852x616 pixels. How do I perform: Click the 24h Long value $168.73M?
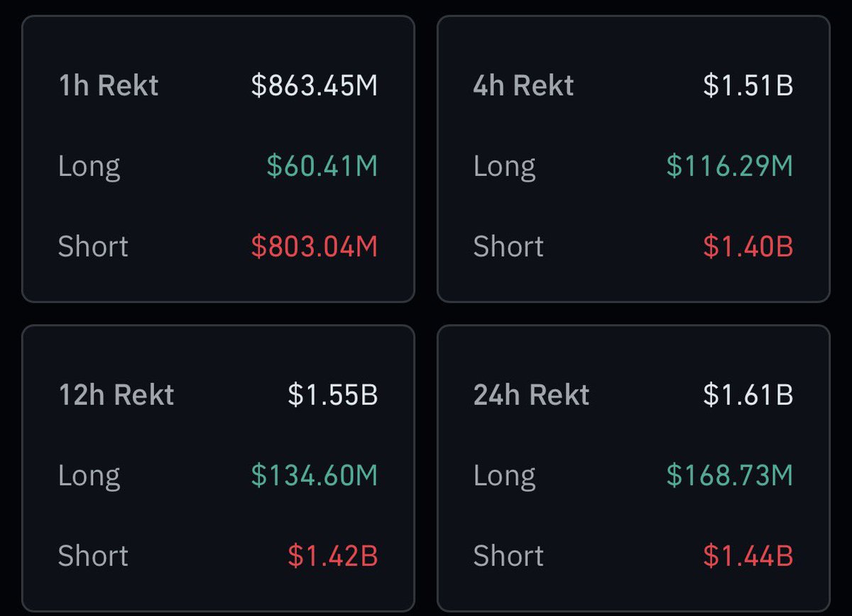(x=730, y=475)
